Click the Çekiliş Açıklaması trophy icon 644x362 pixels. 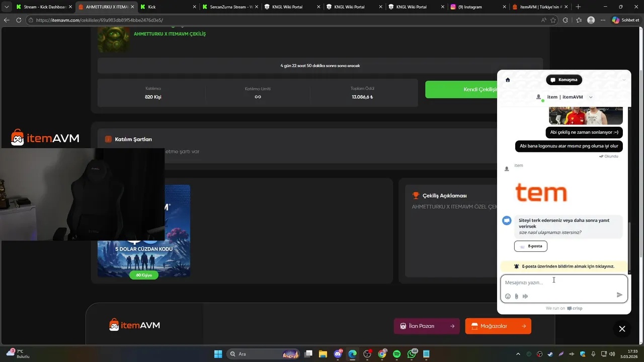point(416,196)
